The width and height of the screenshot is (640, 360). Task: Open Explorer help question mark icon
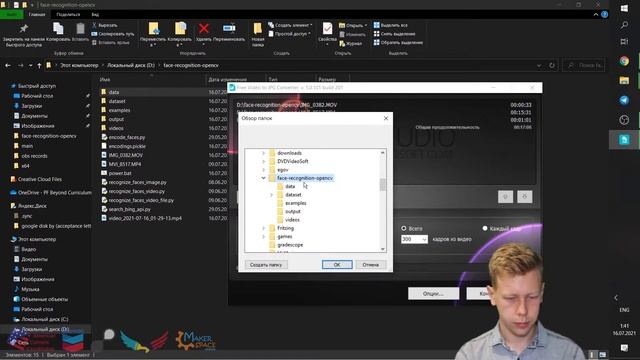click(604, 14)
